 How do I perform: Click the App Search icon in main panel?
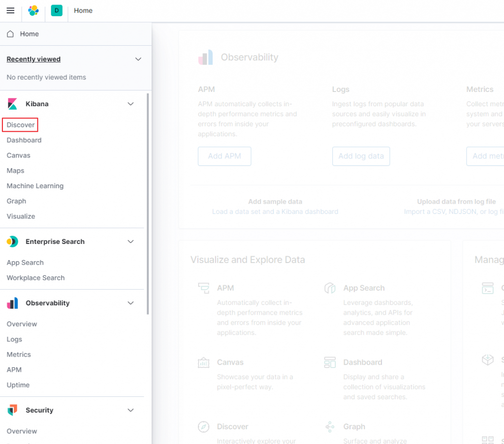(330, 288)
